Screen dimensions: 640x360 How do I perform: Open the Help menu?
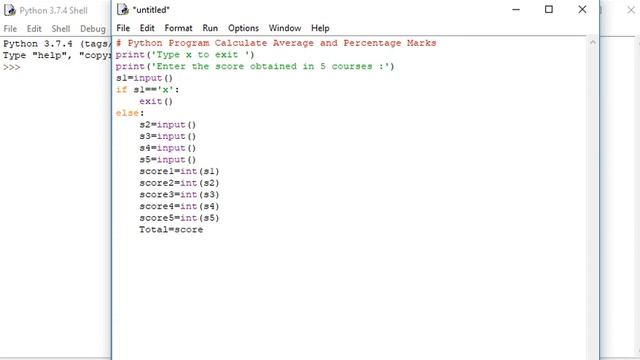coord(320,28)
